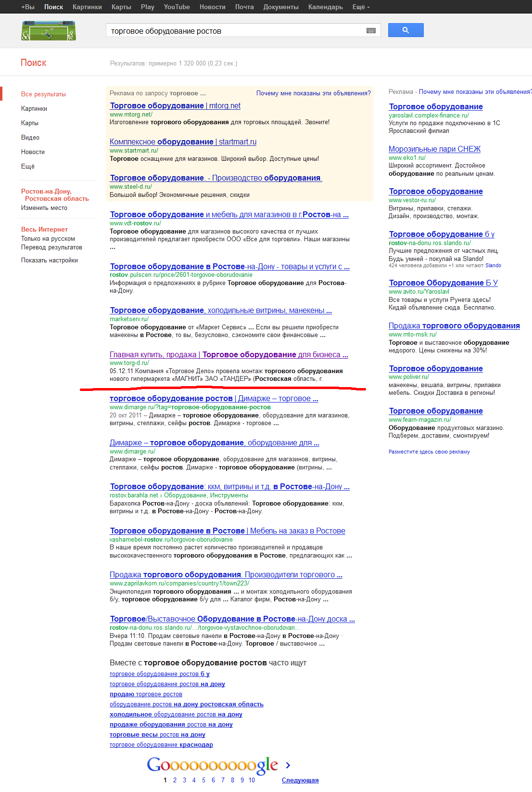The width and height of the screenshot is (532, 792).
Task: Click the blue search magnifier button
Action: [405, 30]
